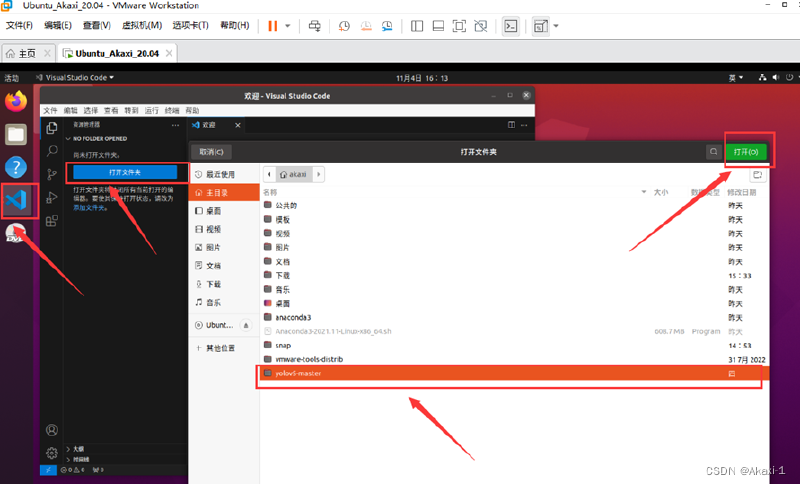Screen dimensions: 800x484
Task: Open Firefox from the Ubuntu dock
Action: coord(16,101)
